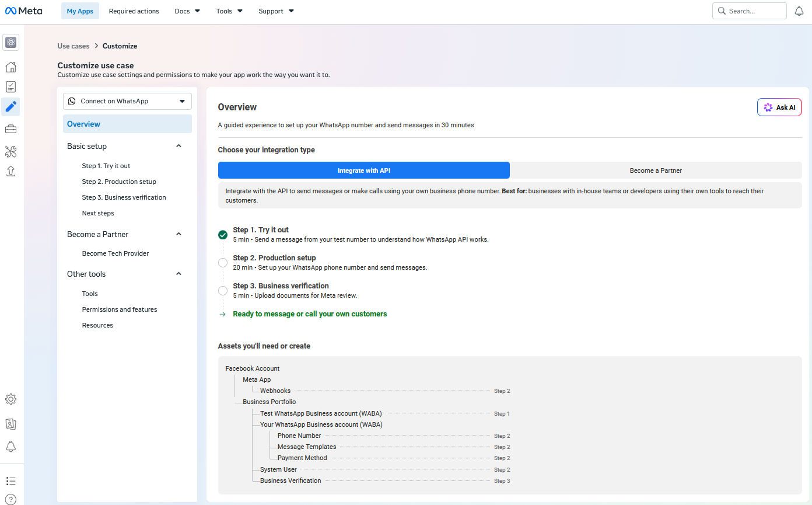The image size is (812, 505).
Task: Select the My Apps tab
Action: (x=80, y=11)
